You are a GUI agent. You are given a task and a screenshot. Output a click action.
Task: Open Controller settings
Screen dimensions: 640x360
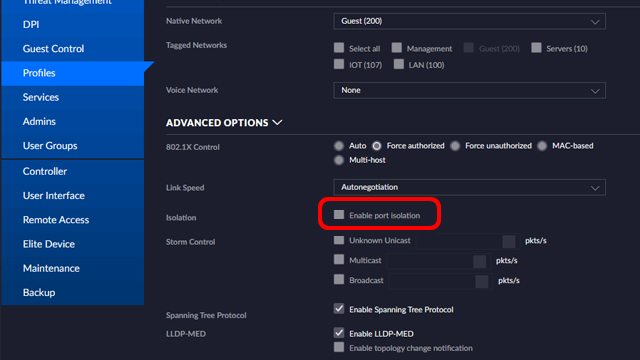(x=45, y=171)
